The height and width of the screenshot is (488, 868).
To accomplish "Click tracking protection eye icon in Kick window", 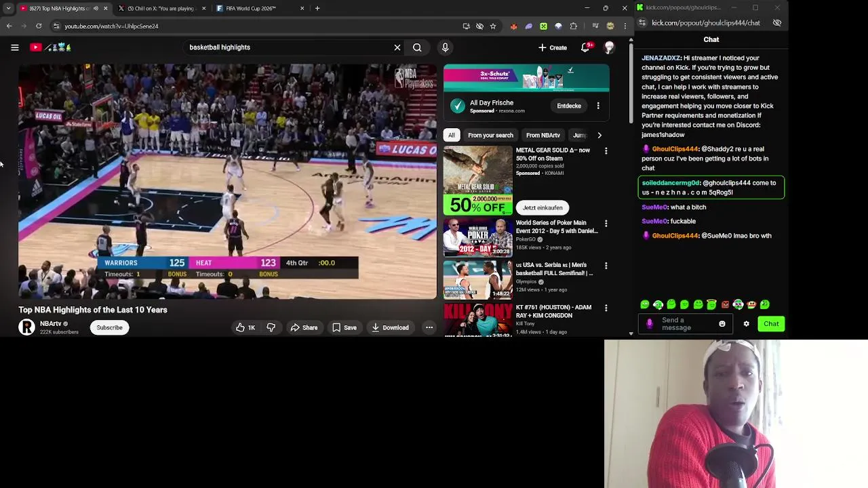I will tap(777, 22).
